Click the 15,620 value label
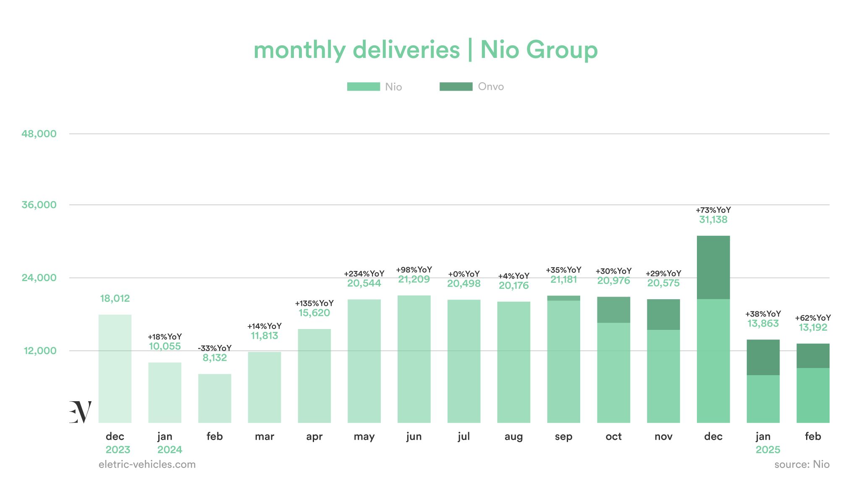The width and height of the screenshot is (851, 504). [x=314, y=313]
